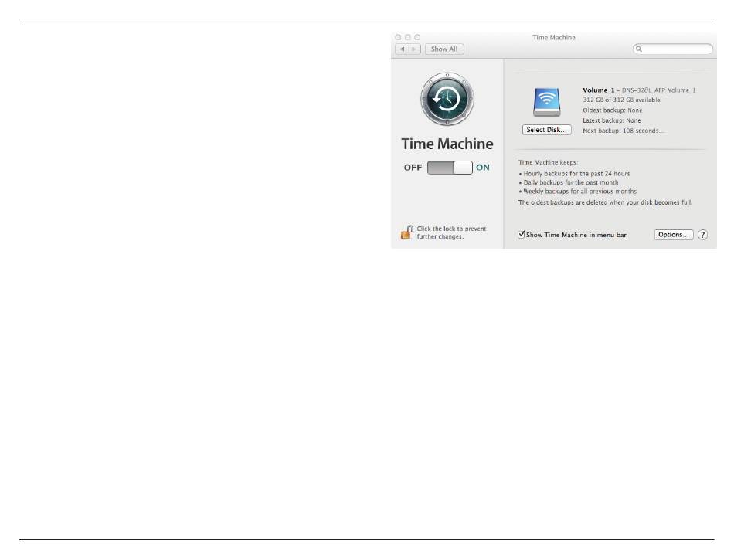Click the large Time Machine clock icon
This screenshot has height=560, width=734.
(x=447, y=99)
